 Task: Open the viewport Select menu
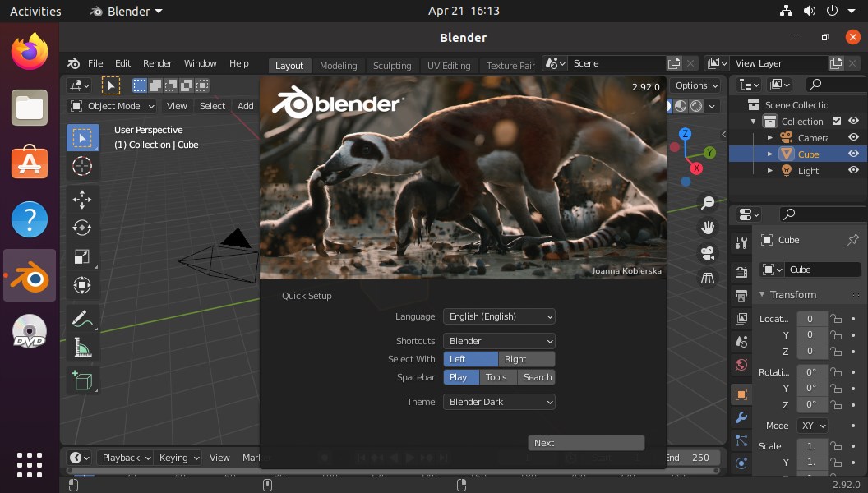tap(213, 106)
